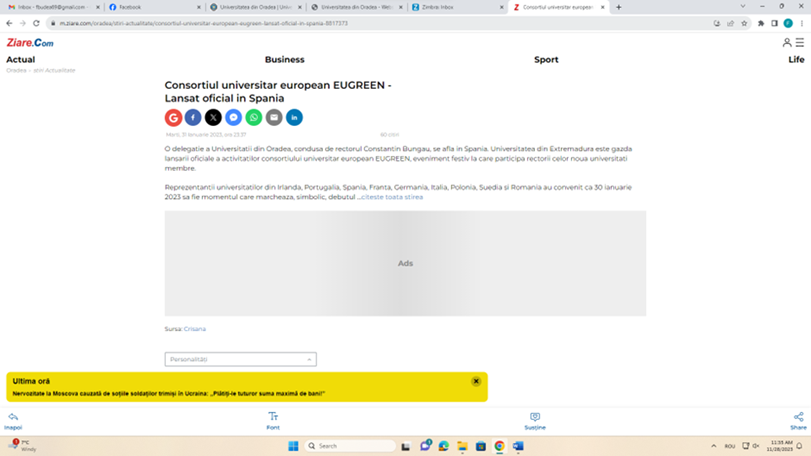The image size is (811, 456).
Task: Switch to the Facebook browser tab
Action: tap(150, 7)
